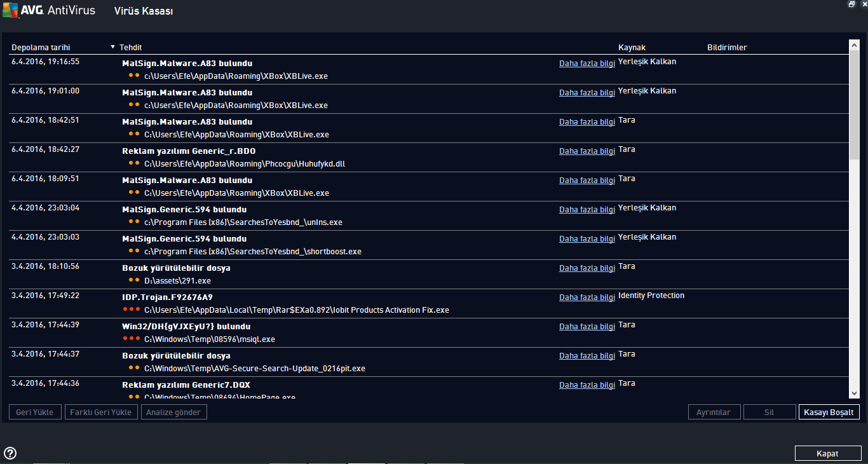Open Daha fazla bilgi for IDP.Trojan.F92676A9
The height and width of the screenshot is (464, 868).
coord(587,297)
